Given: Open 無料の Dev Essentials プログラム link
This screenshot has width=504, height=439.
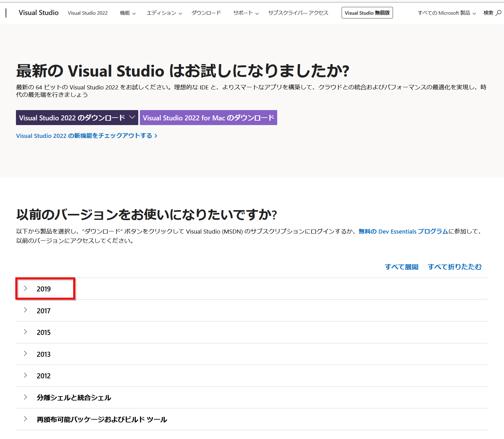Looking at the screenshot, I should click(x=403, y=231).
